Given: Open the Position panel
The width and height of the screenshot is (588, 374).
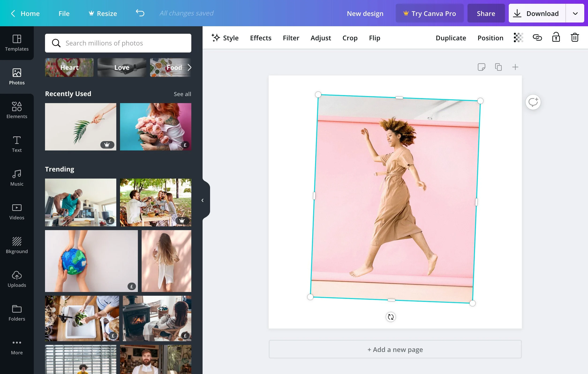Looking at the screenshot, I should tap(490, 38).
